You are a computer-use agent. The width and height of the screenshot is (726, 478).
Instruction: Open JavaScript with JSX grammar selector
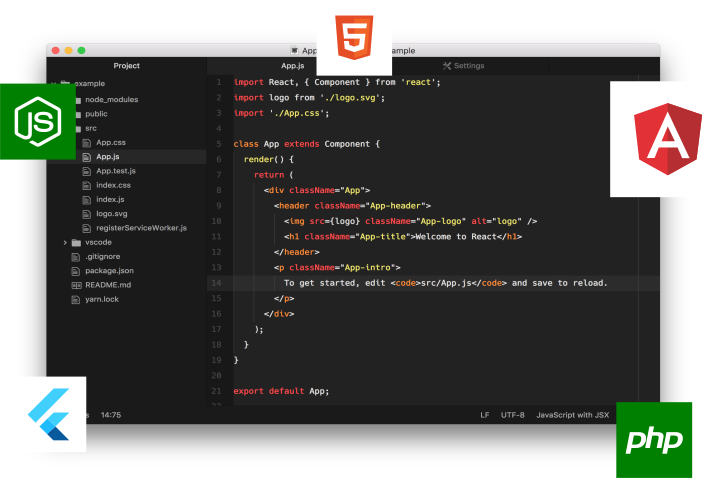tap(572, 414)
